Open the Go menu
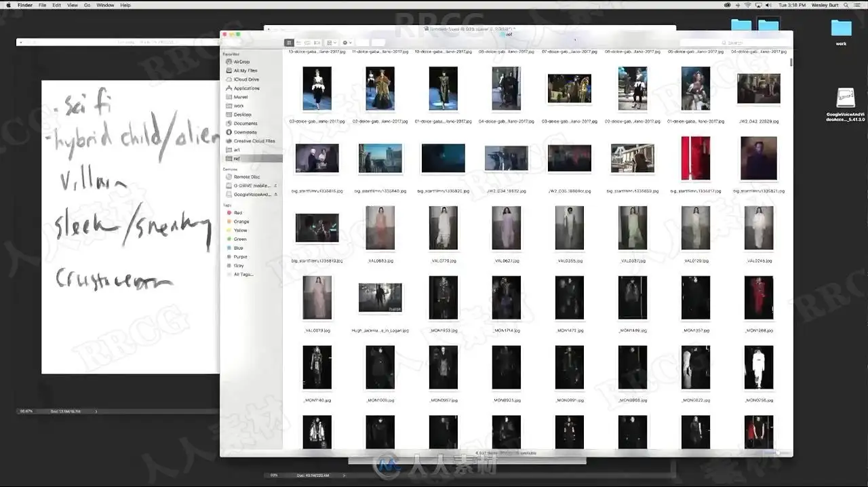Screen dimensions: 868x487 (x=87, y=5)
